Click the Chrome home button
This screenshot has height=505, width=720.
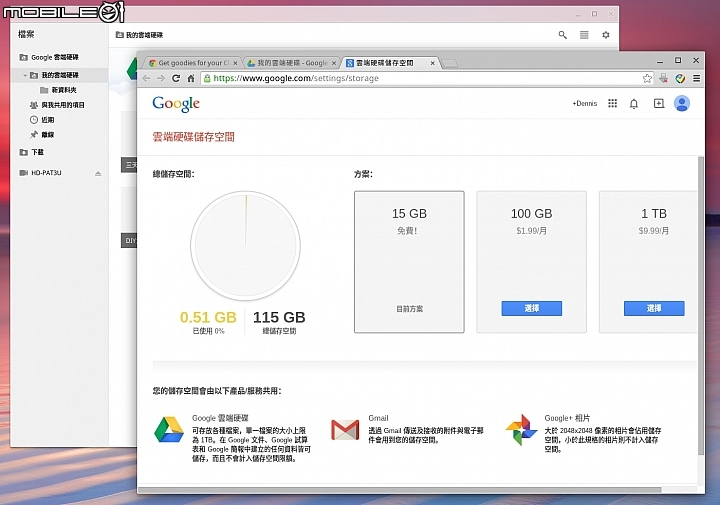click(x=191, y=79)
